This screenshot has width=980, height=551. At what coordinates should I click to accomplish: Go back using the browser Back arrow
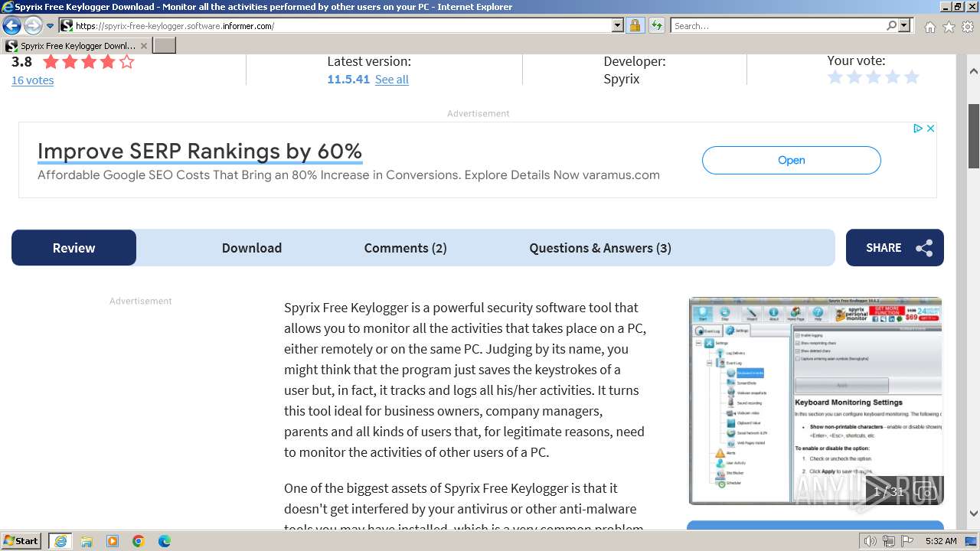(11, 25)
